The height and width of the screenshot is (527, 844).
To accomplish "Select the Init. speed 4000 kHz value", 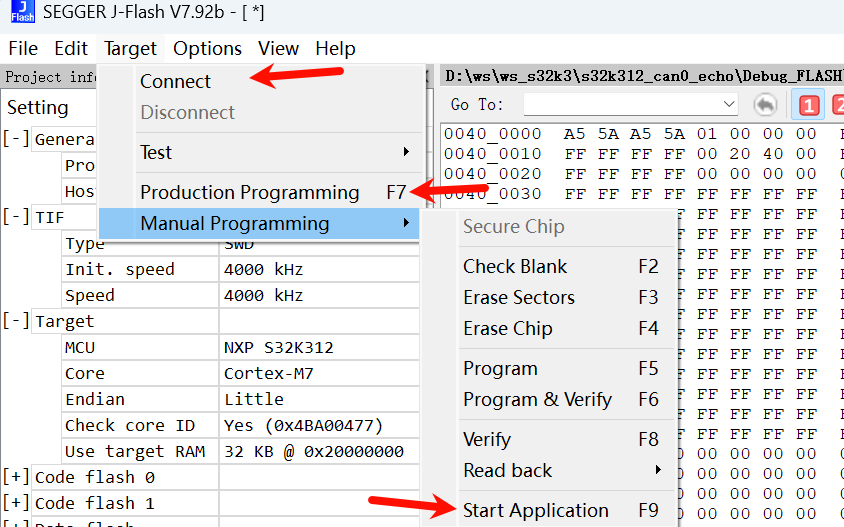I will [x=320, y=269].
